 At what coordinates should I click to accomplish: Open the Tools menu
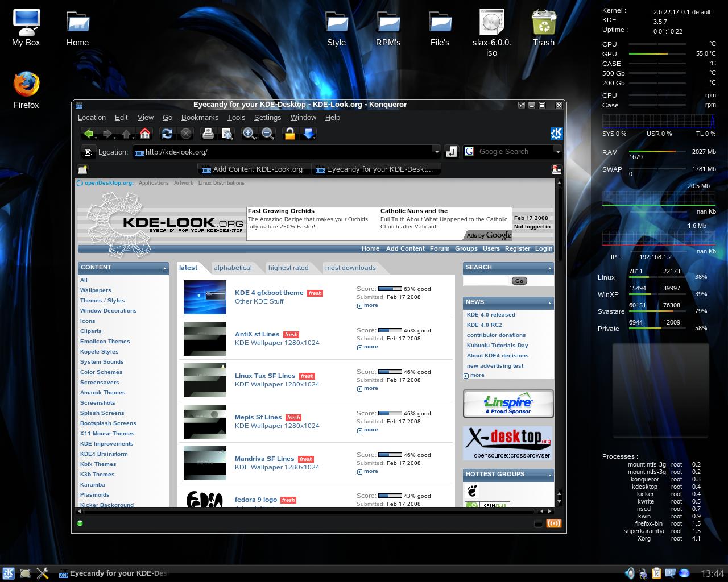click(x=236, y=117)
